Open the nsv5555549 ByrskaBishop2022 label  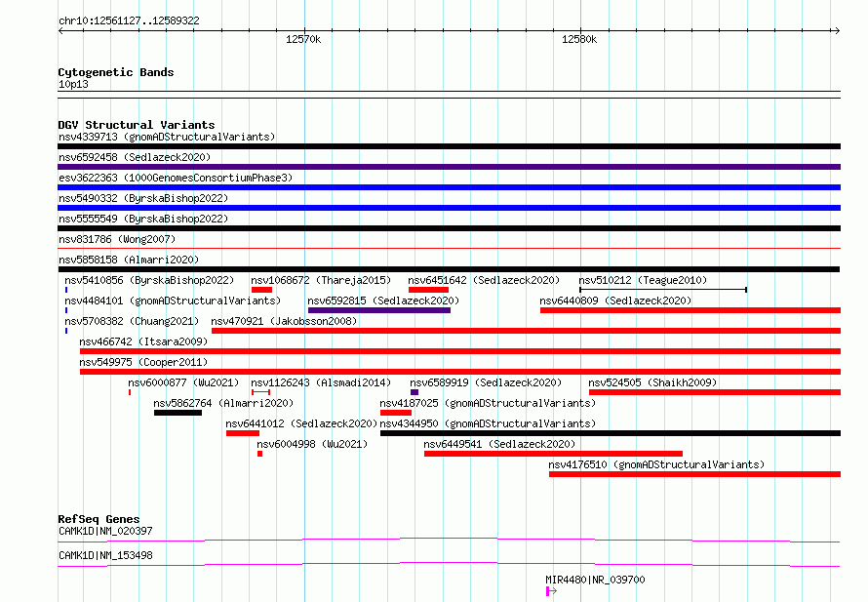click(143, 219)
